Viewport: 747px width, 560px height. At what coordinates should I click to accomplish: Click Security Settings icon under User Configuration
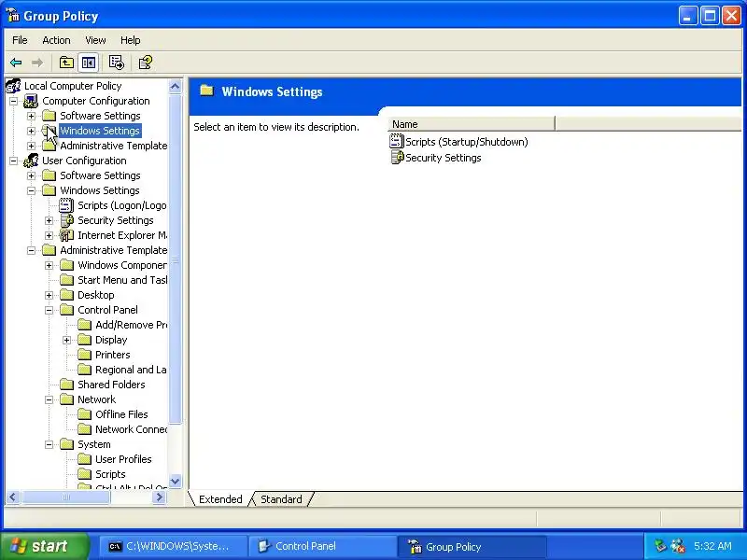click(66, 220)
